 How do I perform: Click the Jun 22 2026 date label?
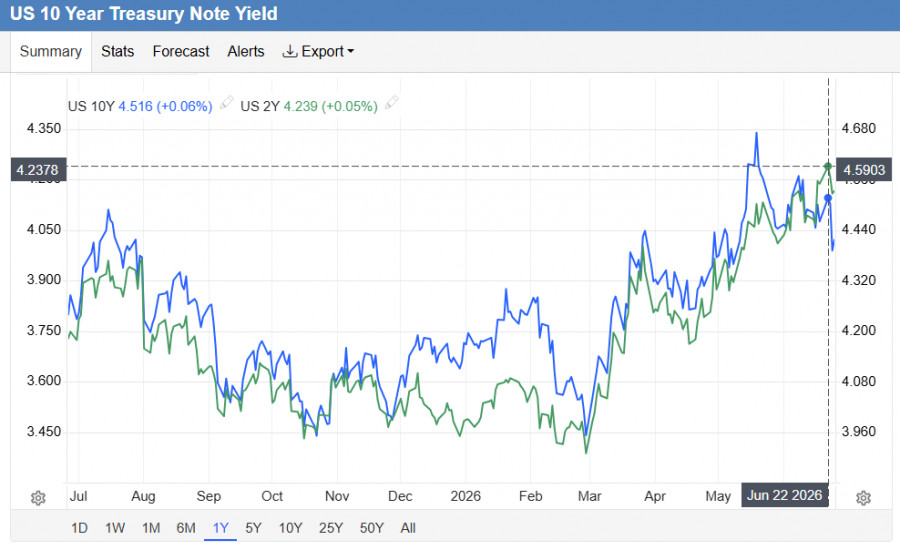tap(784, 495)
